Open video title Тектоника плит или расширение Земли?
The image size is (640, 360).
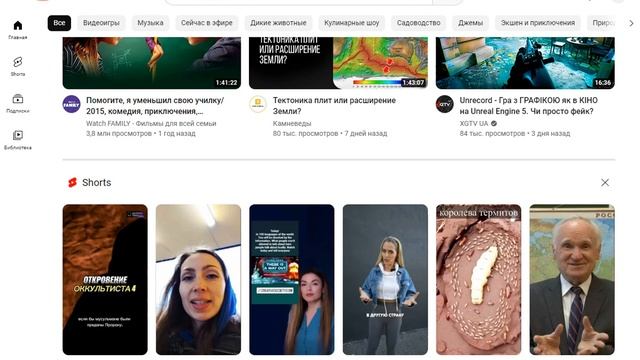tap(334, 106)
